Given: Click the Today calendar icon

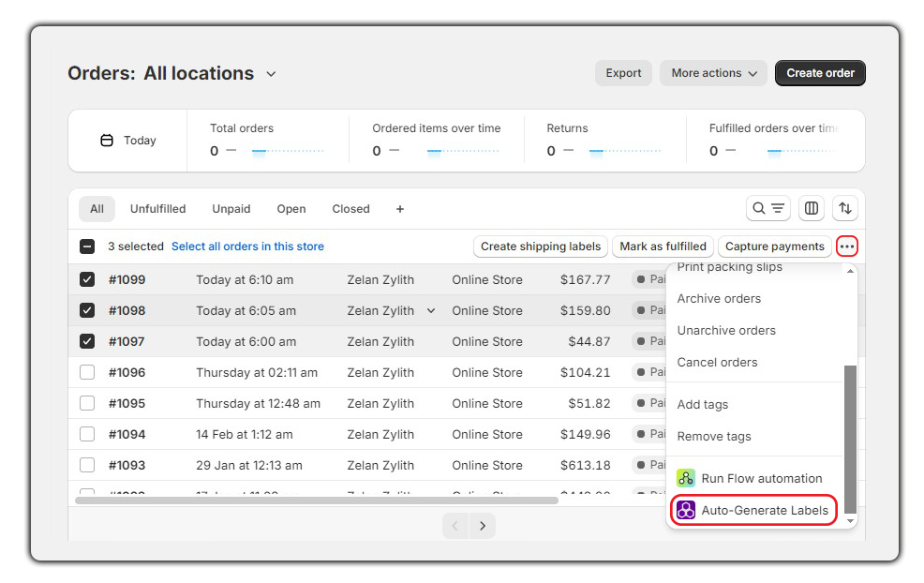Looking at the screenshot, I should pyautogui.click(x=107, y=141).
